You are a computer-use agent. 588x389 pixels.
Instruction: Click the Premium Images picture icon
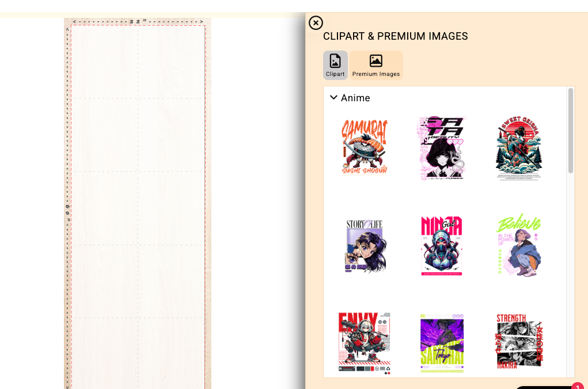point(376,60)
